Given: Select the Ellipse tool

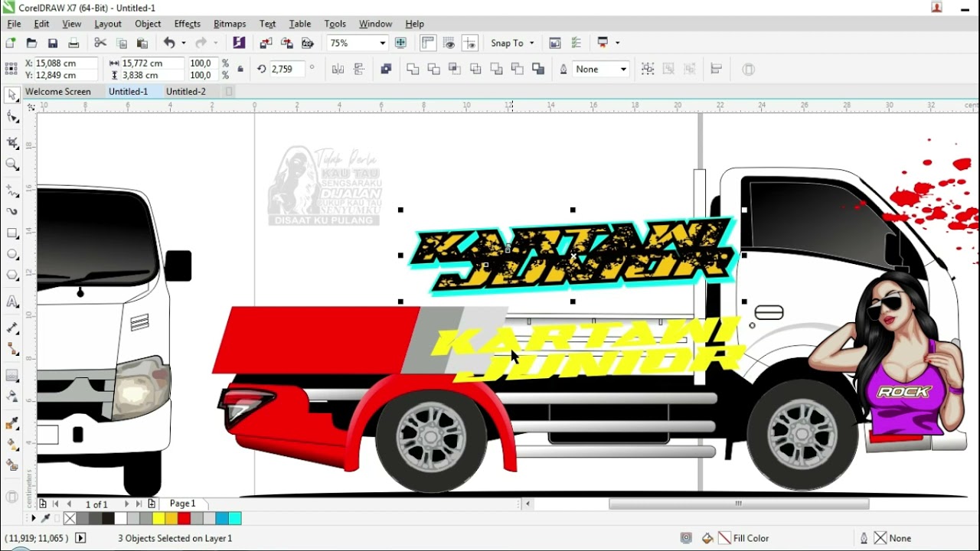Looking at the screenshot, I should [12, 255].
